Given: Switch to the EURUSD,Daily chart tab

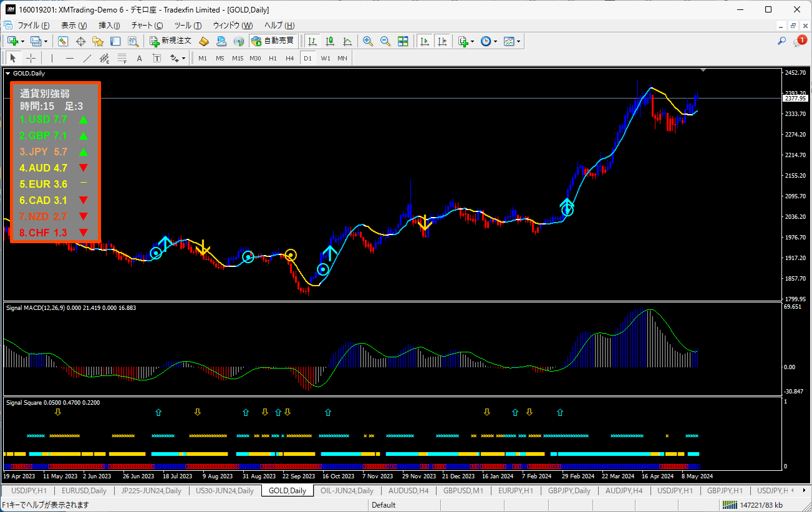Looking at the screenshot, I should tap(84, 491).
